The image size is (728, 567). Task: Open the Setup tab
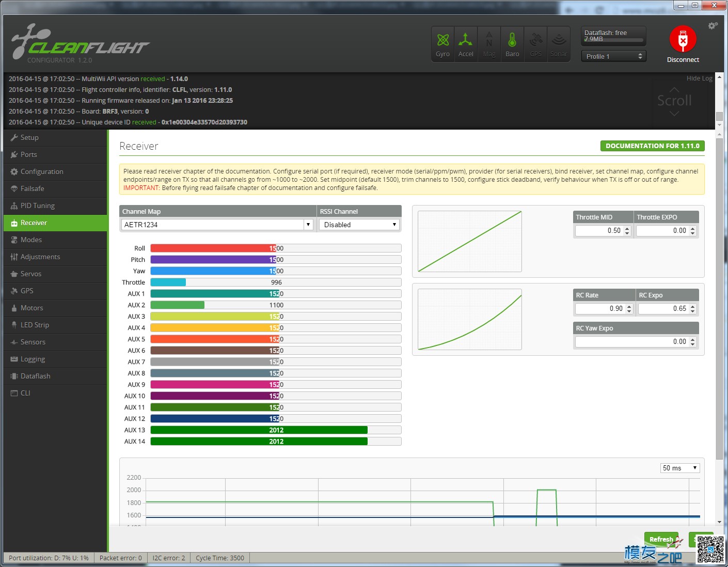tap(55, 137)
